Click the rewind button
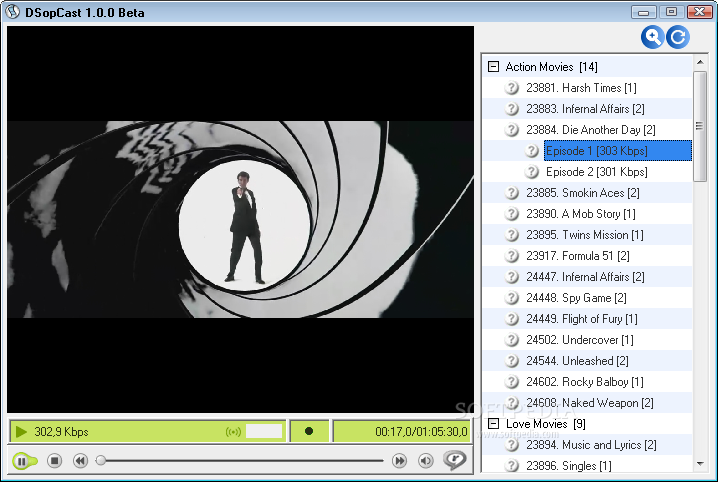The image size is (718, 482). tap(81, 460)
